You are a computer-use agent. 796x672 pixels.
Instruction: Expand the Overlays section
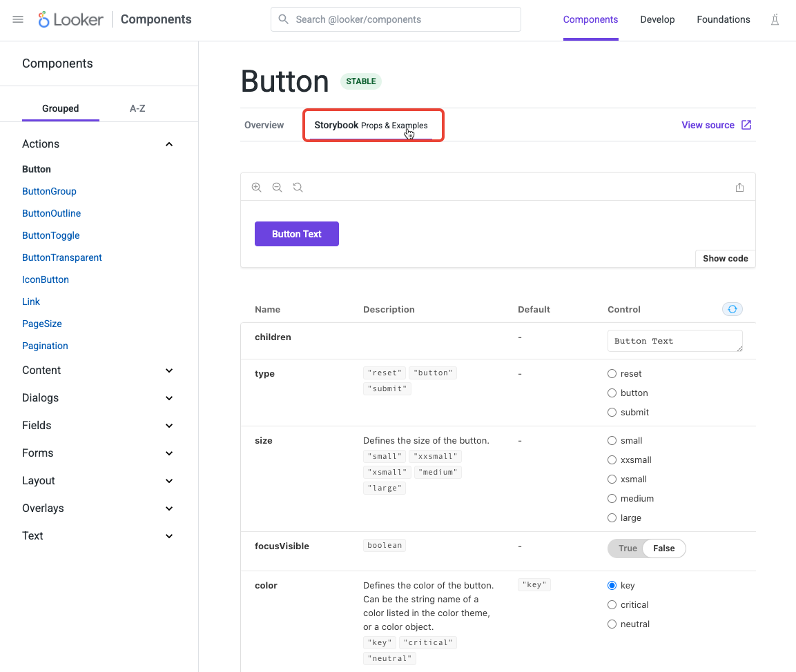pos(169,508)
